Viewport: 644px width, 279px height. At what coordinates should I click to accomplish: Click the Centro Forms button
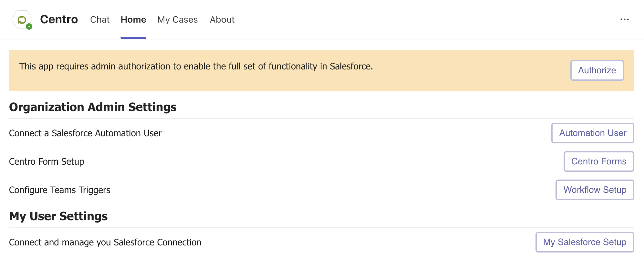pyautogui.click(x=599, y=161)
